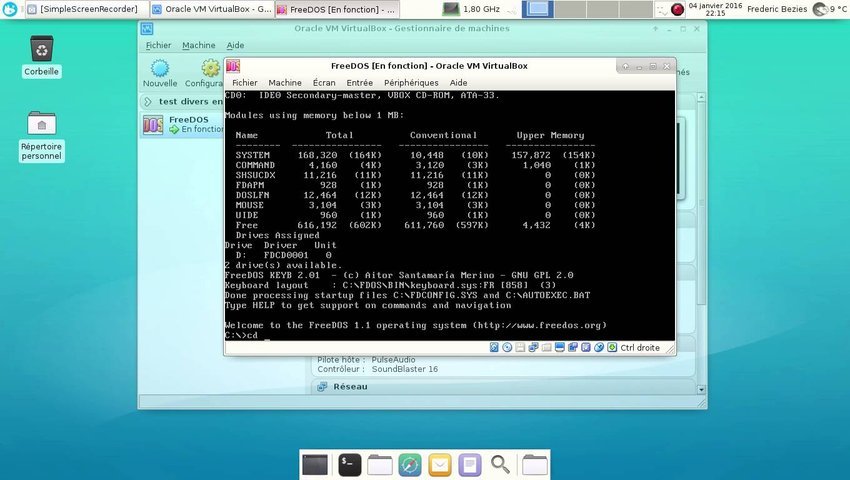The height and width of the screenshot is (480, 850).
Task: Click the optical disc indicator in FreeDOS status bar
Action: 507,348
